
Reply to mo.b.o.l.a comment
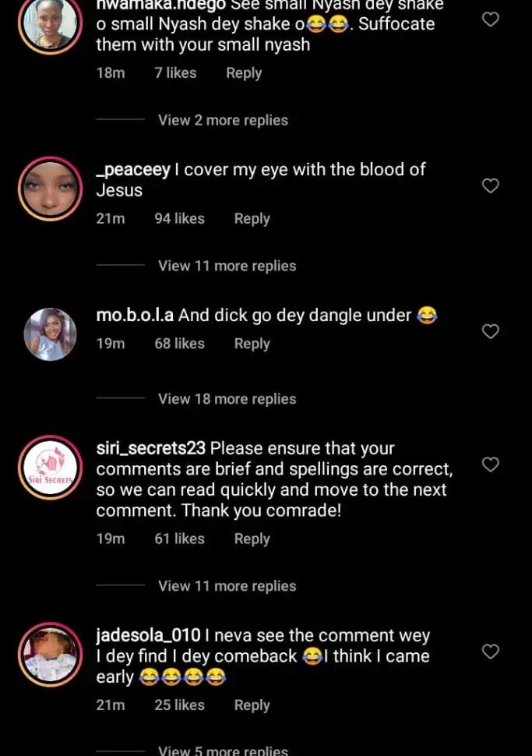[252, 344]
